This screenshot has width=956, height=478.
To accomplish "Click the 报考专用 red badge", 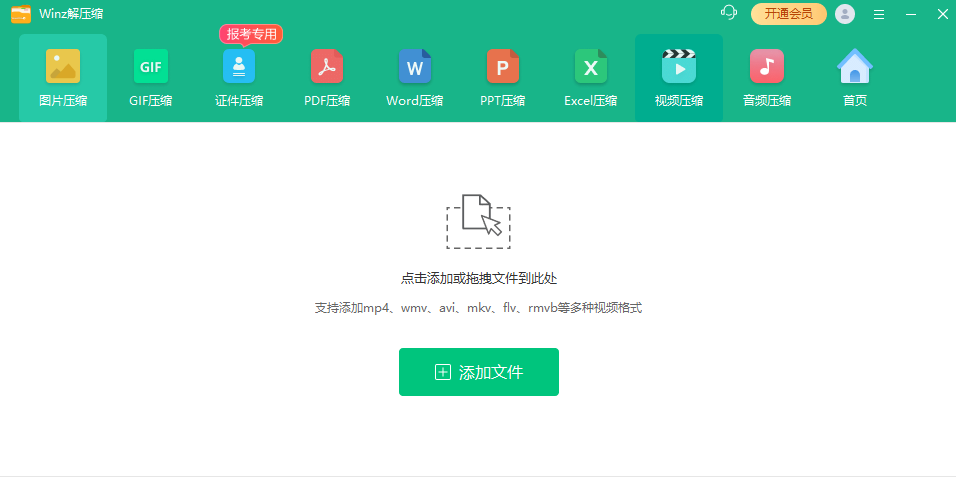I will point(251,35).
